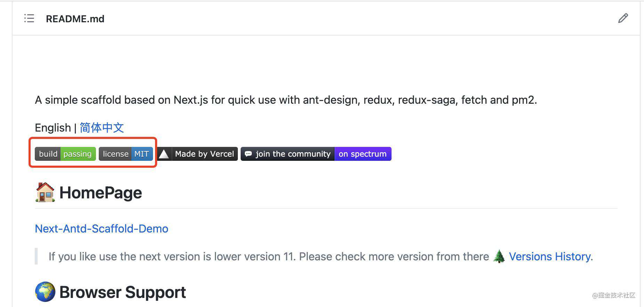644x307 pixels.
Task: Switch to the 简体中文 version link
Action: click(x=102, y=128)
